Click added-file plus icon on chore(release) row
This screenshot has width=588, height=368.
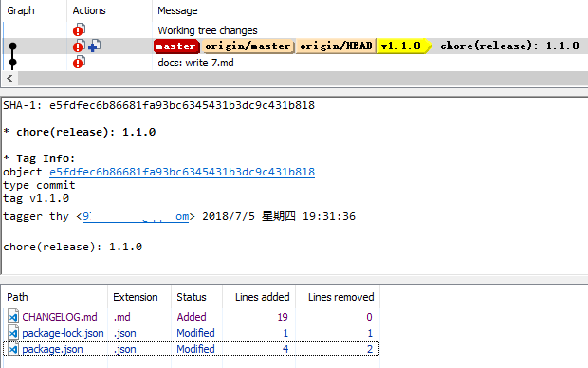tap(95, 46)
